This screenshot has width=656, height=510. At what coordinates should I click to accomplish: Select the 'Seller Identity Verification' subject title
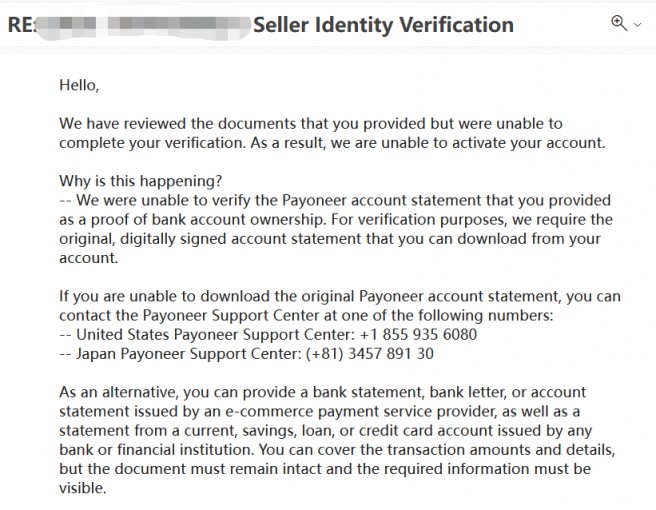(383, 25)
